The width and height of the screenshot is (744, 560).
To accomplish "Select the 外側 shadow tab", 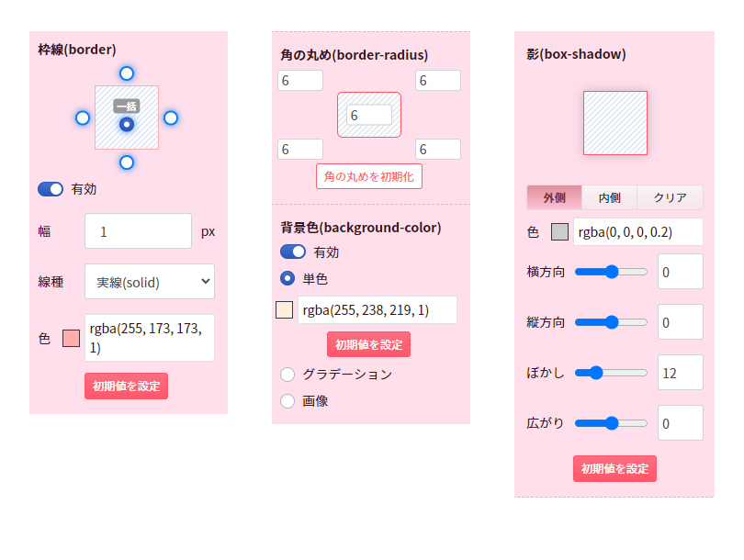I will (x=555, y=197).
